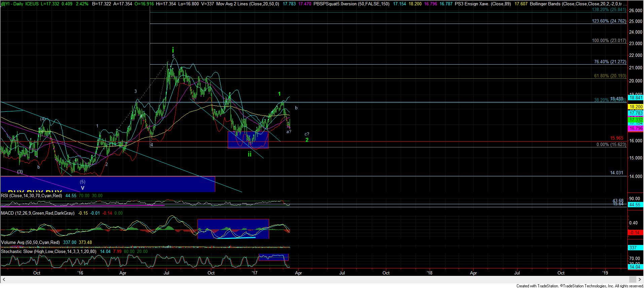Select the blue rectangle on the MACD pane
Image resolution: width=644 pixels, height=288 pixels.
[x=233, y=229]
